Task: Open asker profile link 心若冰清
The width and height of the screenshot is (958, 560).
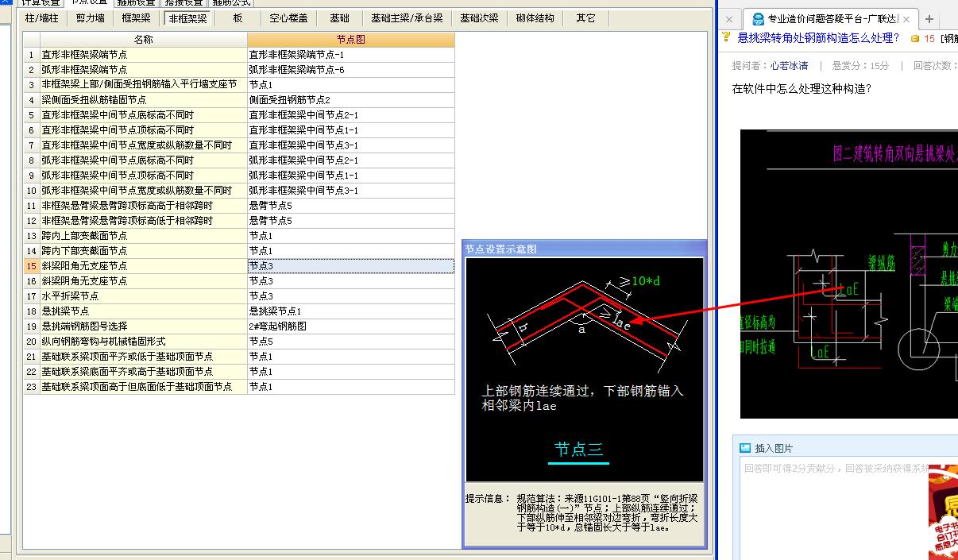Action: tap(789, 65)
